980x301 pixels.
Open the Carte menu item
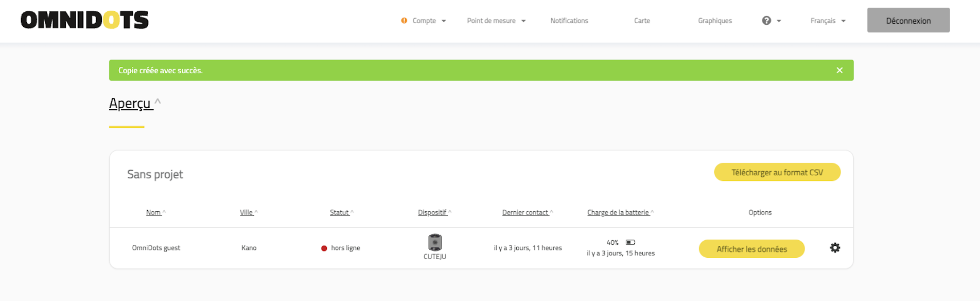click(x=642, y=21)
